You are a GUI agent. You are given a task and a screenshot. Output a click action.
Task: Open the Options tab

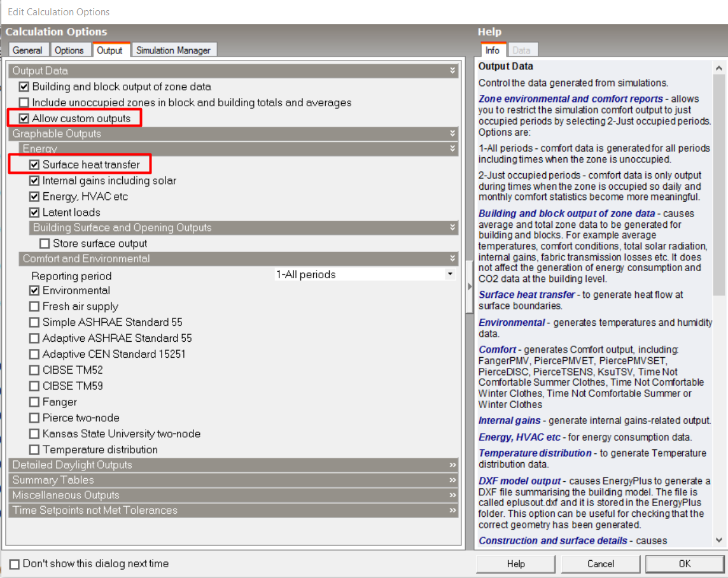click(x=69, y=50)
